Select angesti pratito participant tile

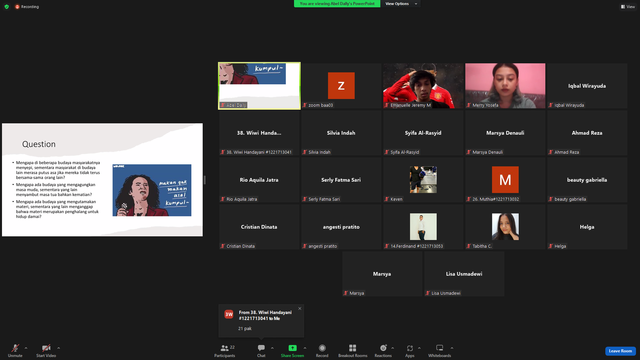[341, 227]
